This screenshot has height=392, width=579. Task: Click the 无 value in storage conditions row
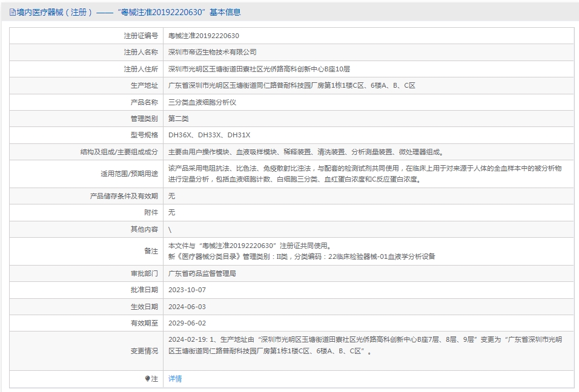coord(172,196)
